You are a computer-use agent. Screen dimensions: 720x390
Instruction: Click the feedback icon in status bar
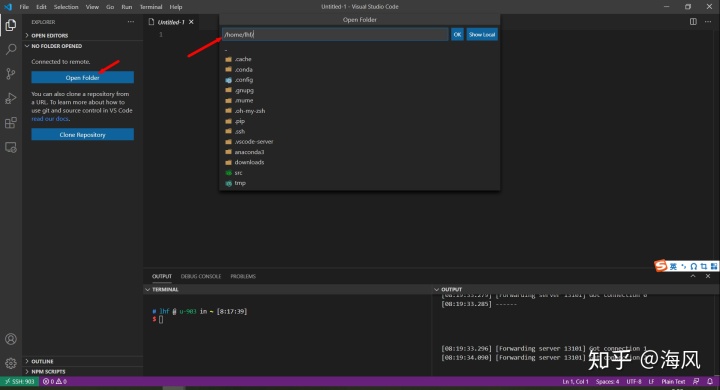coord(696,381)
